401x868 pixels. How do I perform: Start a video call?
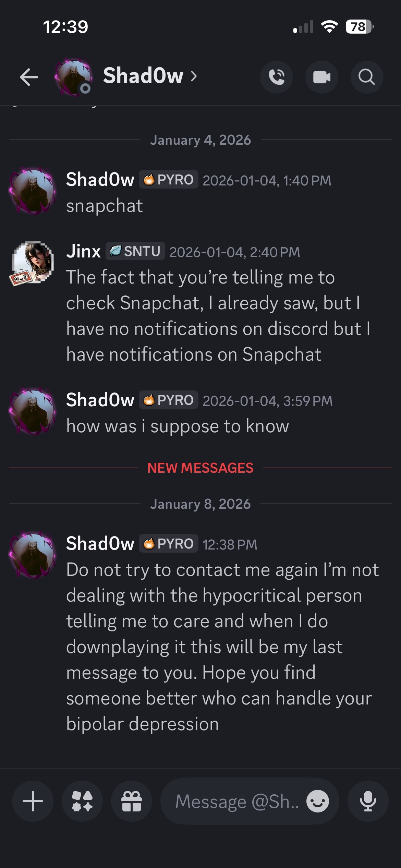(321, 77)
